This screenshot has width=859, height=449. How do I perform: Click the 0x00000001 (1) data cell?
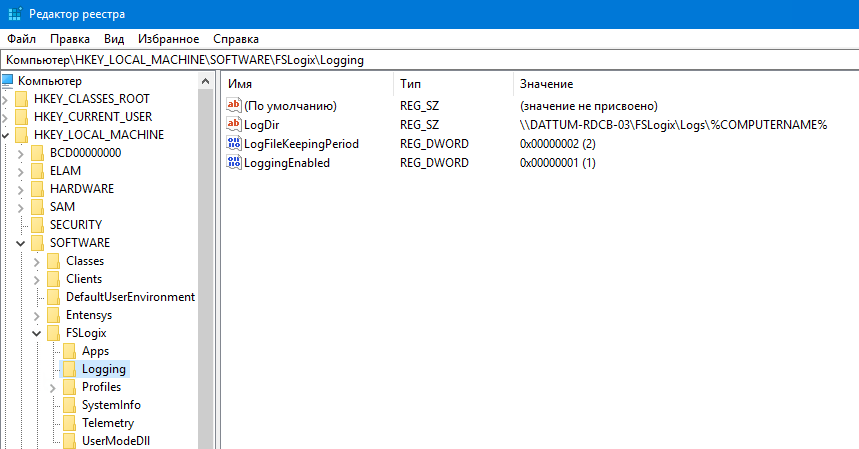tap(558, 163)
